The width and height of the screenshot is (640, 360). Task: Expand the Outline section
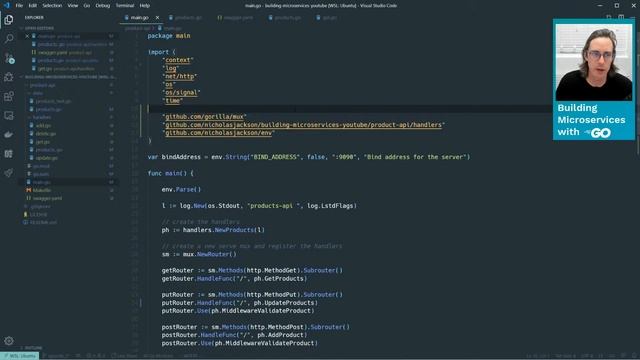[x=33, y=348]
